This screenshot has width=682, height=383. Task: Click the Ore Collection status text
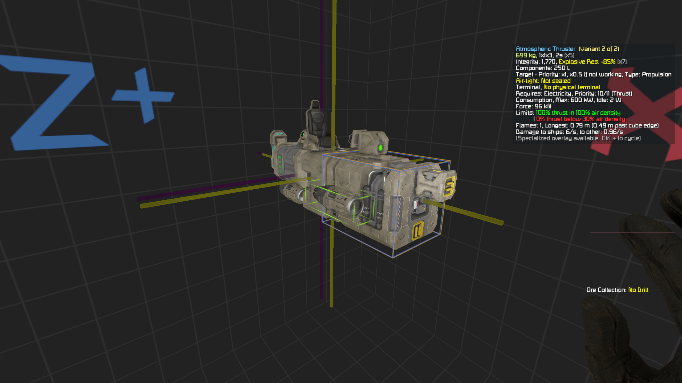[x=617, y=290]
